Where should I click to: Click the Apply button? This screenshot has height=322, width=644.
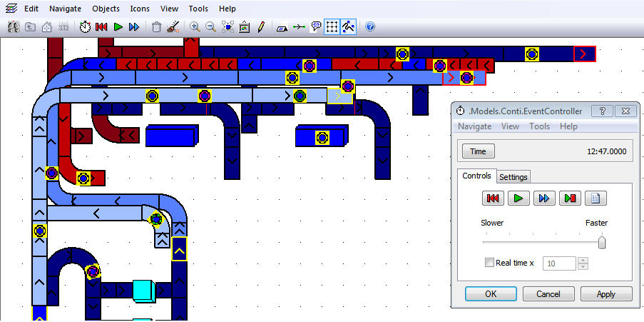pos(605,293)
